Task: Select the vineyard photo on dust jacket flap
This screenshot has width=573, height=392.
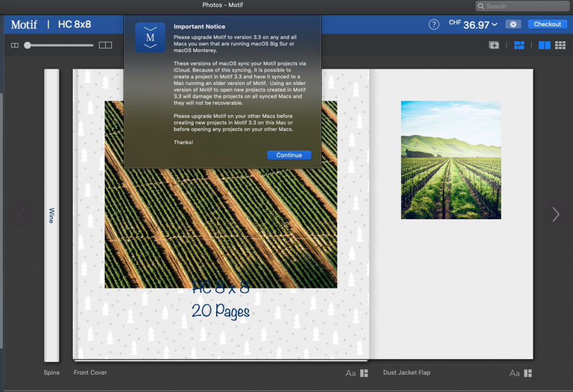Action: click(x=451, y=160)
